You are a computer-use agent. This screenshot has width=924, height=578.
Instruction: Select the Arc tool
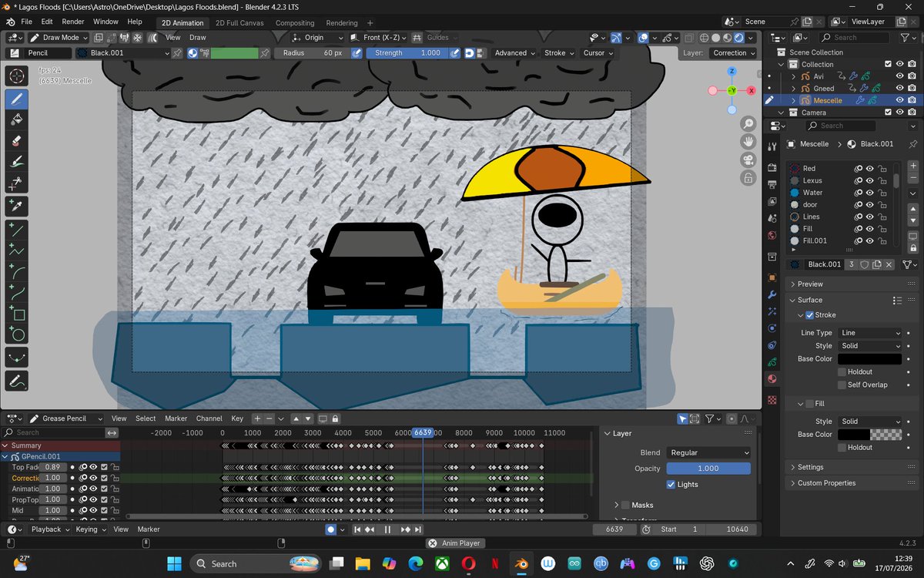[17, 271]
